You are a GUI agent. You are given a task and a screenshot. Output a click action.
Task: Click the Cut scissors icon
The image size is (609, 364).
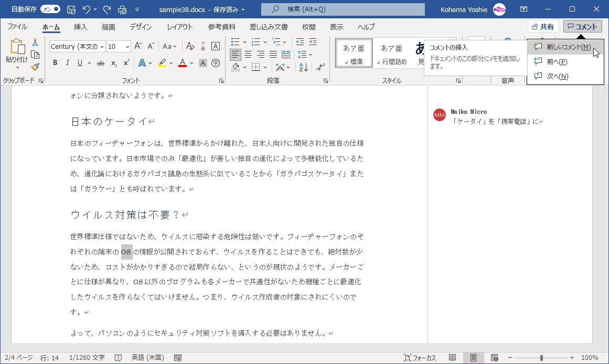click(x=35, y=42)
